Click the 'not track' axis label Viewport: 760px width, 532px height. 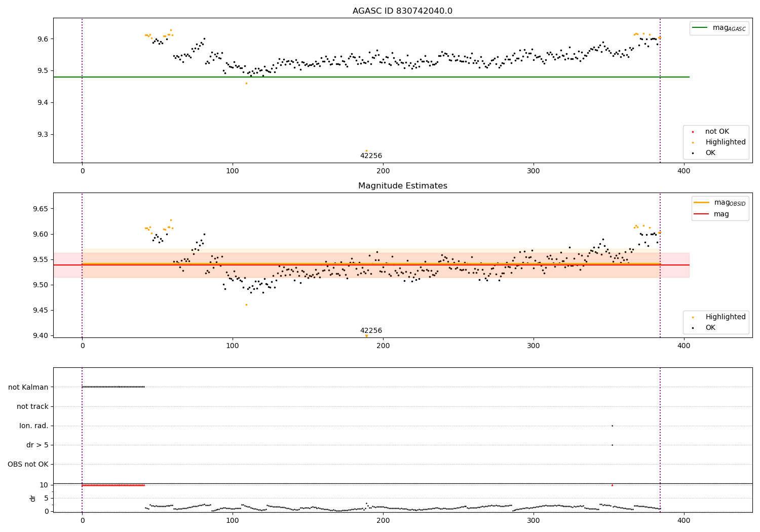tap(32, 406)
